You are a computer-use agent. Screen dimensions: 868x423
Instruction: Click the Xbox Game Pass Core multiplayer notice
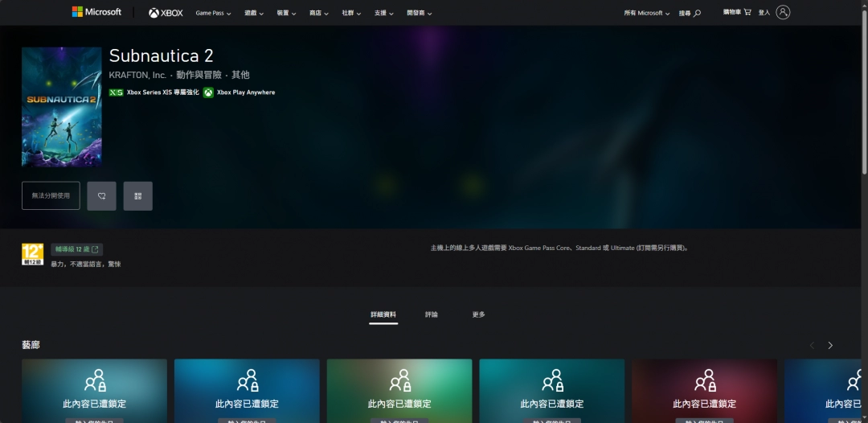(559, 248)
